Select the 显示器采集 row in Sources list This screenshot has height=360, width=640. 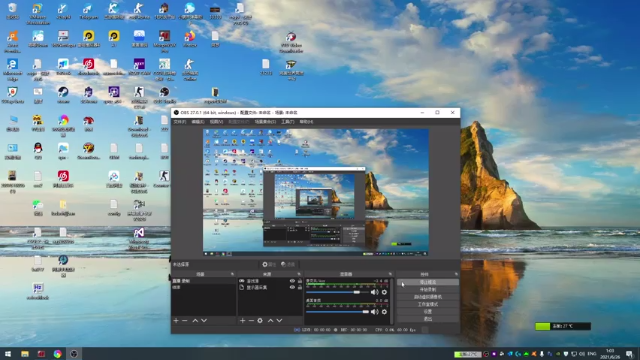[270, 287]
